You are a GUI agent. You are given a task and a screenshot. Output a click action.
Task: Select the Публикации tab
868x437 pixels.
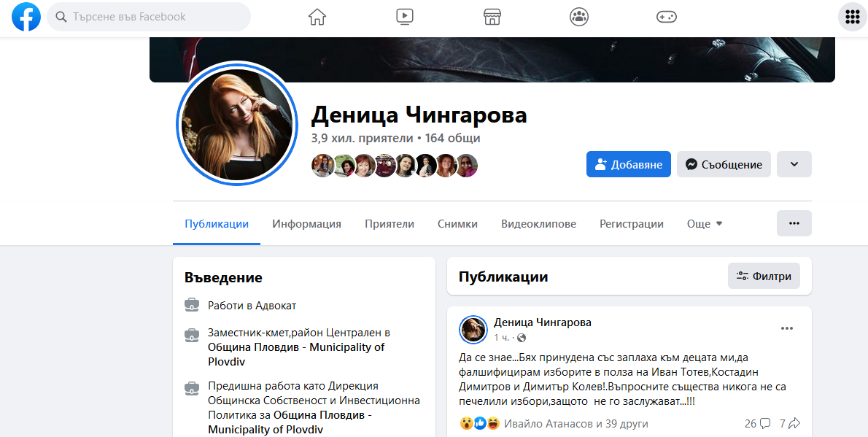tap(217, 224)
